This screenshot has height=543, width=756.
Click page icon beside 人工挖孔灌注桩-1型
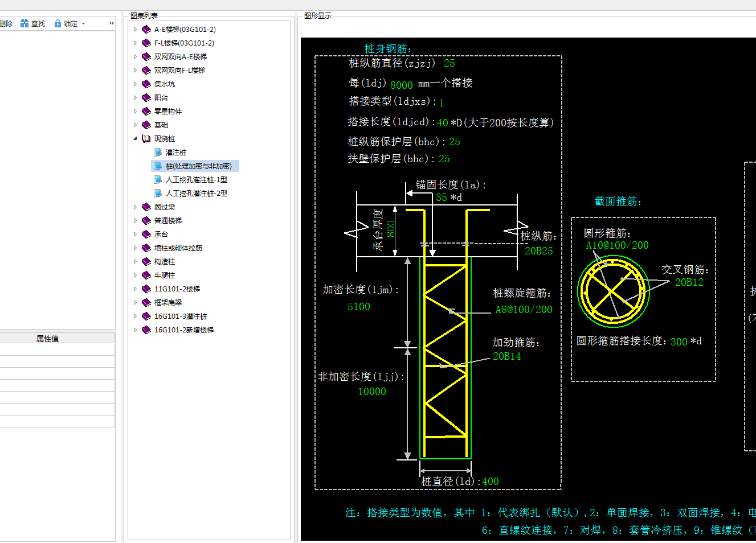(x=158, y=179)
